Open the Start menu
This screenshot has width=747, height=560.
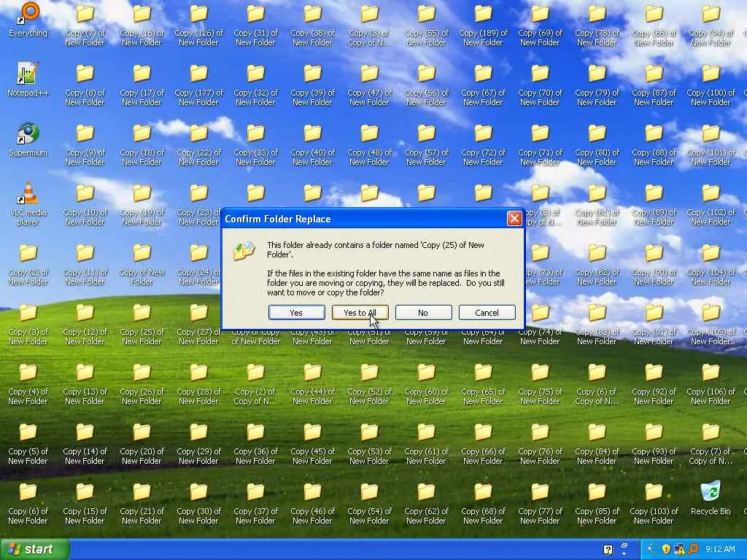pos(34,549)
